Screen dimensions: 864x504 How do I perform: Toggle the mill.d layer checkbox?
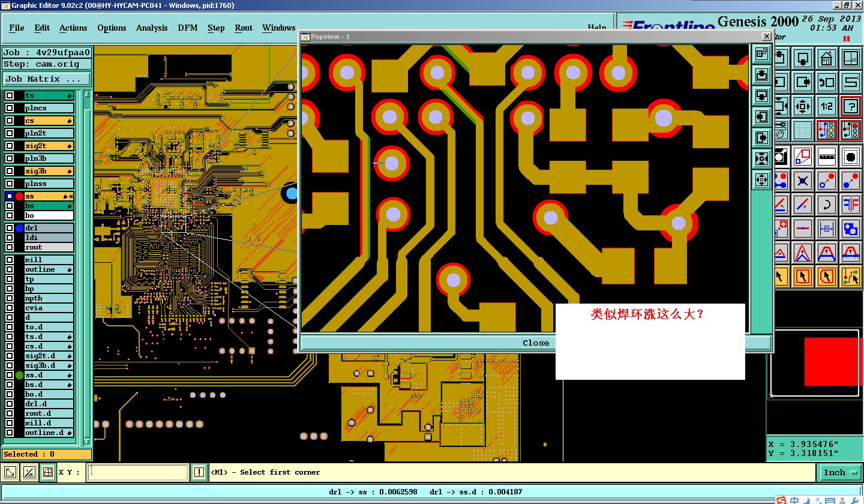(x=10, y=423)
